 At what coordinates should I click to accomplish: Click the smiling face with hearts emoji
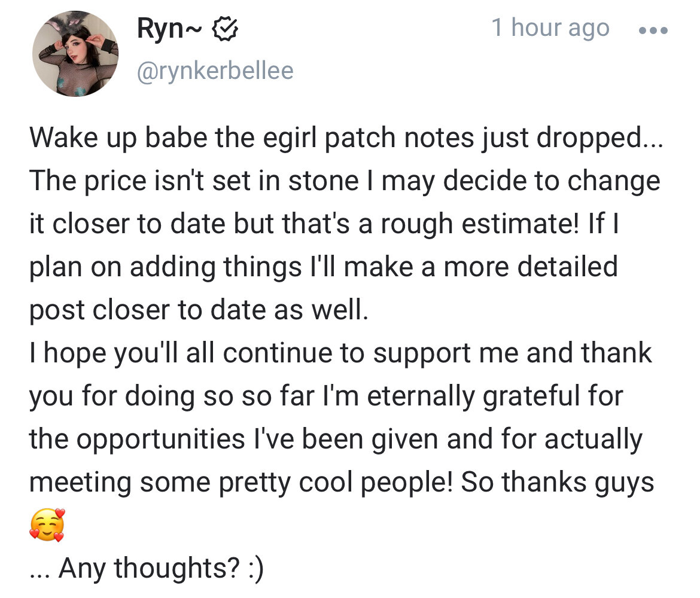point(46,526)
